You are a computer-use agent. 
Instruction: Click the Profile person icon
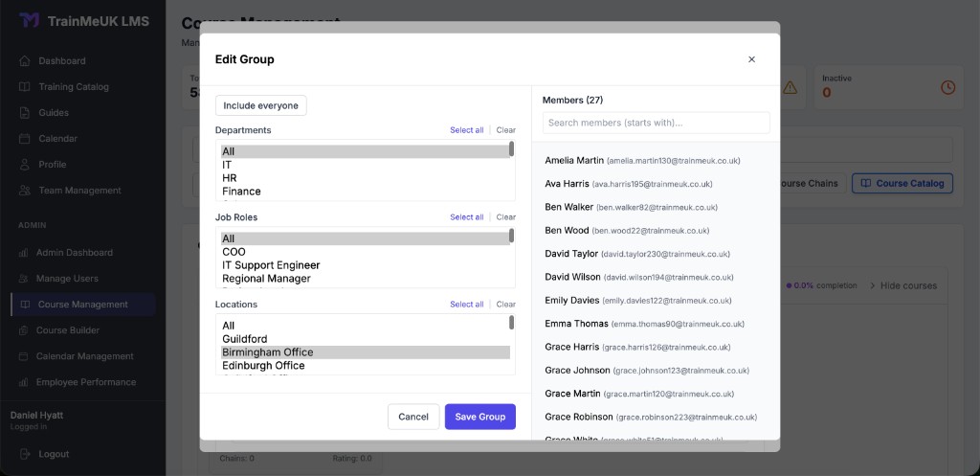[24, 165]
